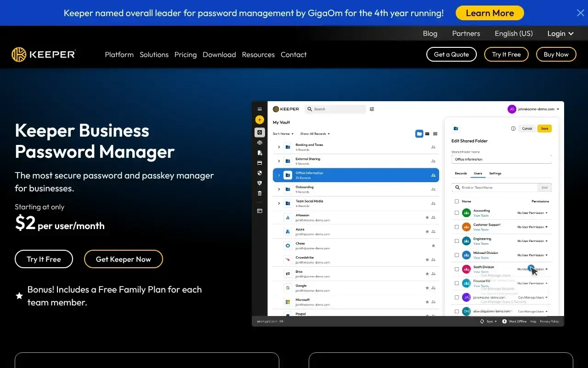Screen dimensions: 588x368
Task: Select the list view icon in vault
Action: point(435,134)
